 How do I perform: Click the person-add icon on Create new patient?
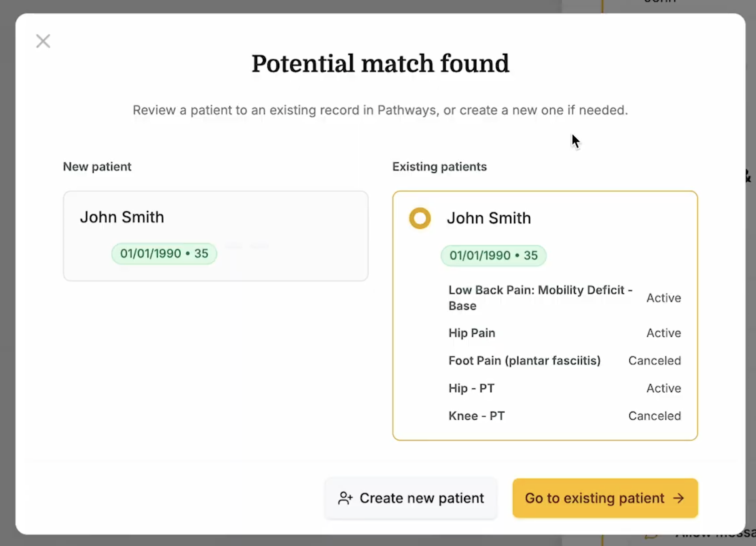tap(345, 498)
